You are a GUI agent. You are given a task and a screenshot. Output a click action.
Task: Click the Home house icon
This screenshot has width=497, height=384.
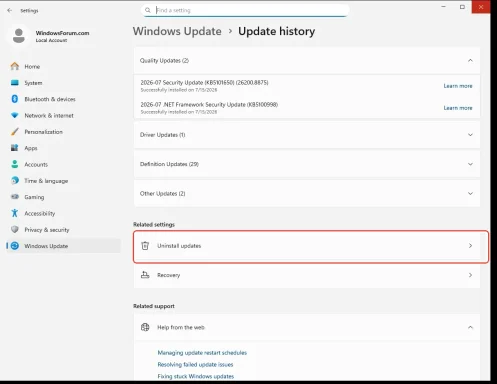(15, 66)
